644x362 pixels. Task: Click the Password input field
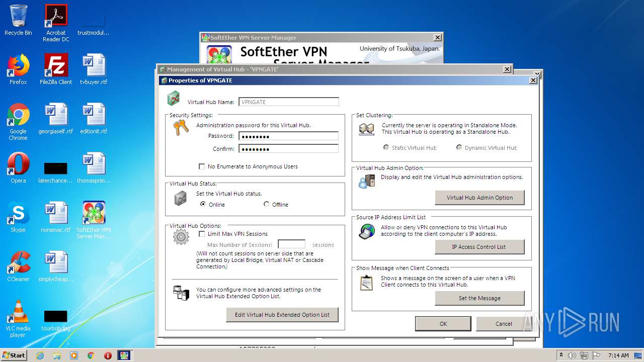point(288,136)
